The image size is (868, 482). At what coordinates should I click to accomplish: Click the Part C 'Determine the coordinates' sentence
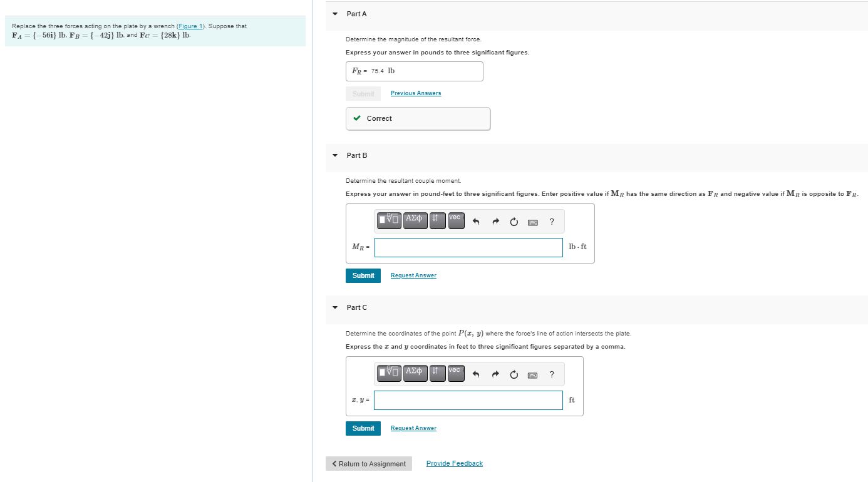point(488,334)
